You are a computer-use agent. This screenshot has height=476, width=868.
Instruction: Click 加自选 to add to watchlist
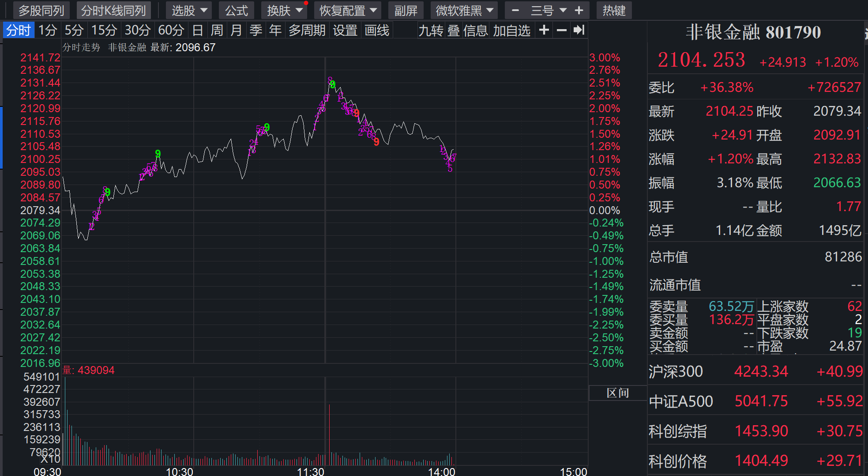512,30
